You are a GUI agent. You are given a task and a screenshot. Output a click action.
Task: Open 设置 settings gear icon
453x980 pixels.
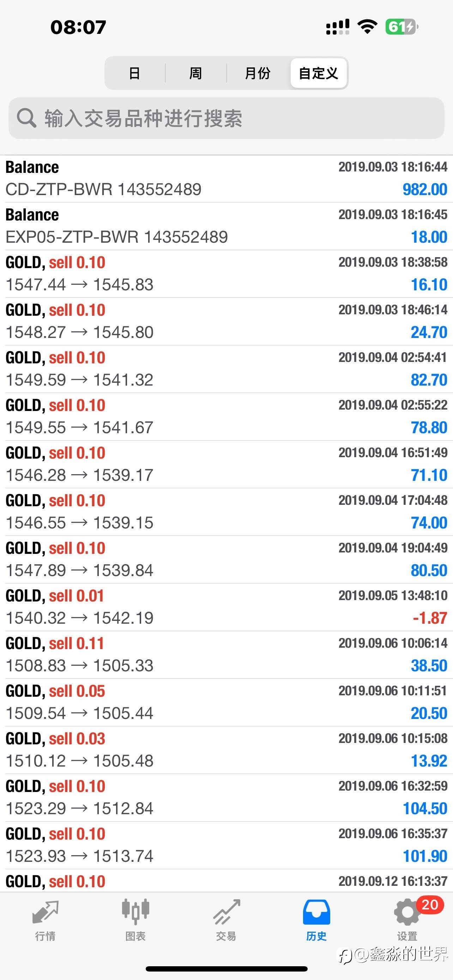(406, 913)
